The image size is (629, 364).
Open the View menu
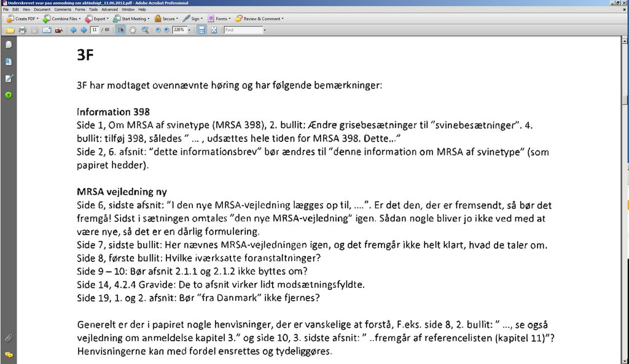[x=26, y=9]
